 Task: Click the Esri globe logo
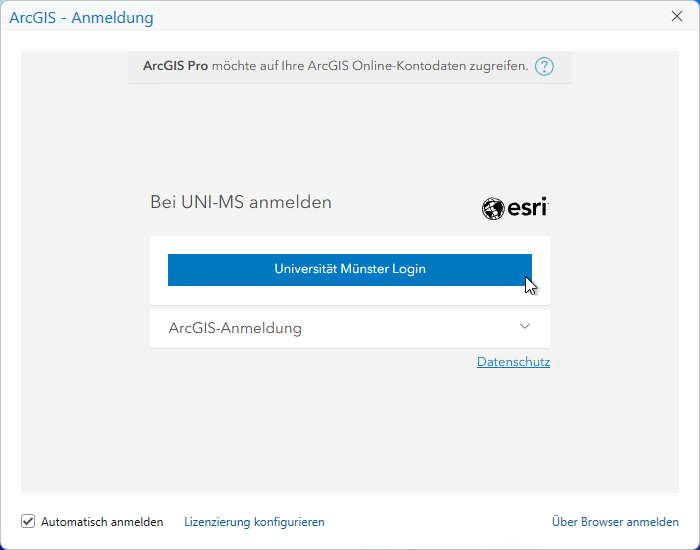pos(492,208)
